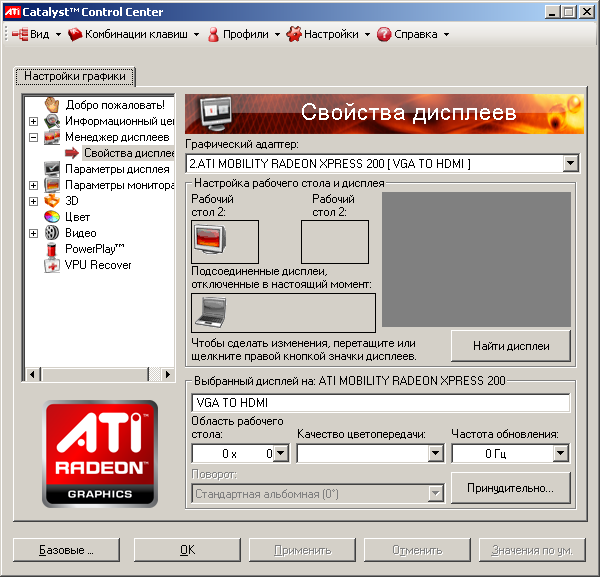Click the Комбинации клавиш red tag icon
The height and width of the screenshot is (577, 600).
click(75, 34)
